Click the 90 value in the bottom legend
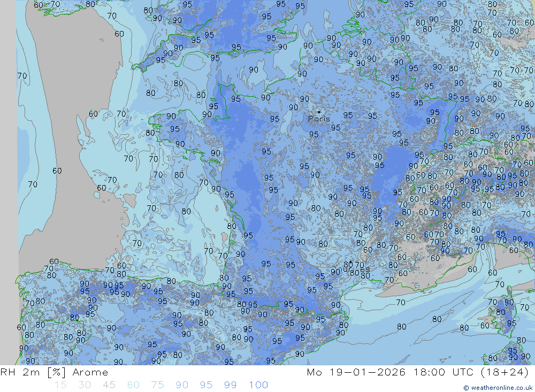 (x=182, y=385)
